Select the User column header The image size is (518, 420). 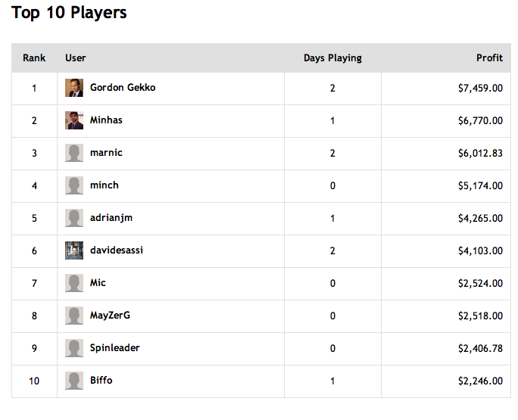[x=75, y=58]
